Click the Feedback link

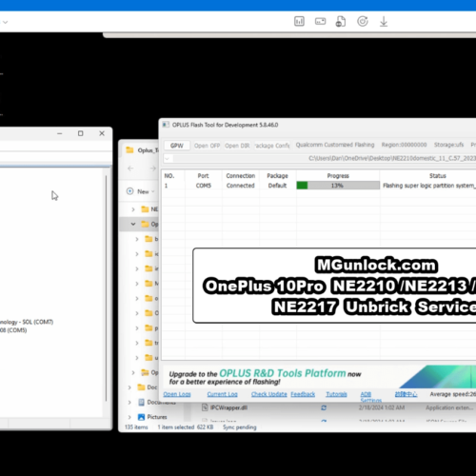303,394
